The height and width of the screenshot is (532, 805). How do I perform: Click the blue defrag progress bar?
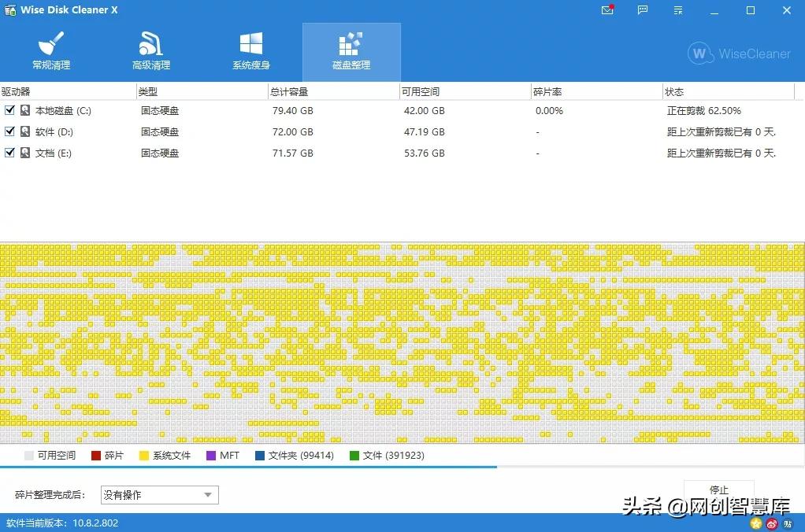(236, 467)
